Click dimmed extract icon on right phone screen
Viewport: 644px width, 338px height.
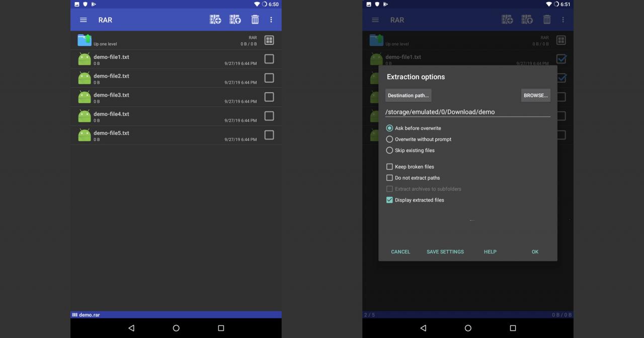tap(527, 20)
